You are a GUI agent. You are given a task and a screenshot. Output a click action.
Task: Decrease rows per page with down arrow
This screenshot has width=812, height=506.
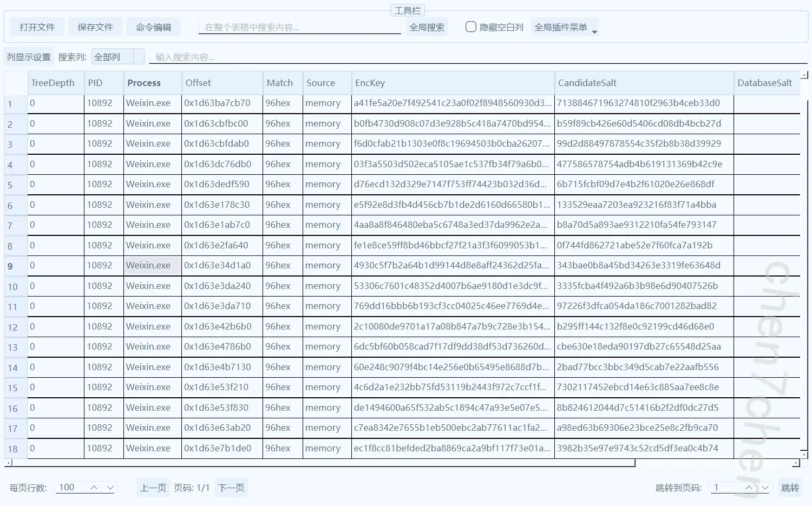click(110, 488)
